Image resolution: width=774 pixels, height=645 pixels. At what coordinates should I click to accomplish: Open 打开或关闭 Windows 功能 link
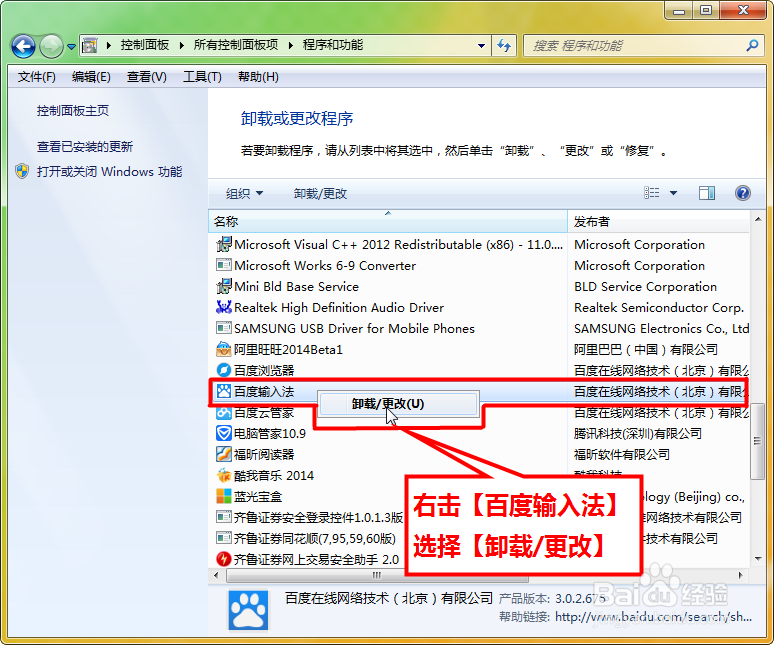110,172
